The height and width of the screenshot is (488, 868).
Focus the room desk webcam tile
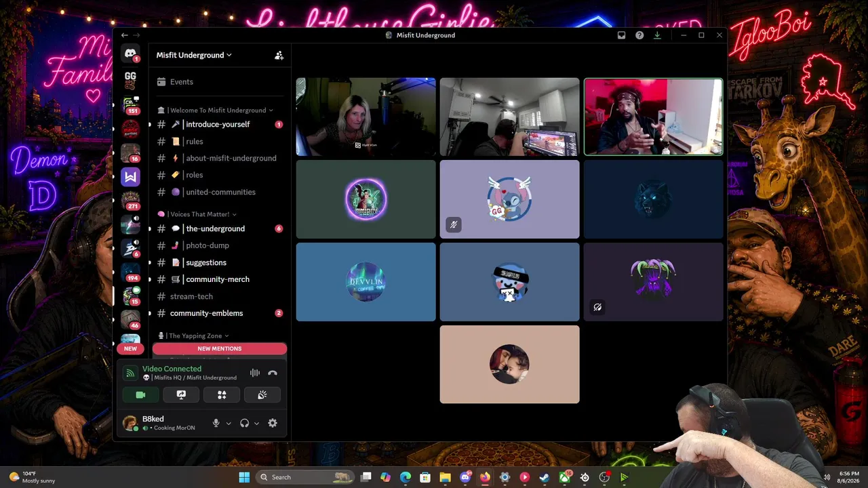pyautogui.click(x=510, y=117)
